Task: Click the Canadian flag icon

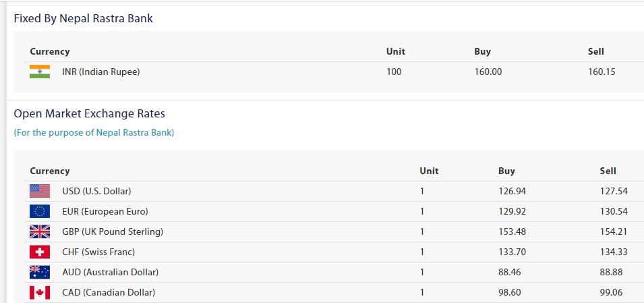Action: (40, 293)
